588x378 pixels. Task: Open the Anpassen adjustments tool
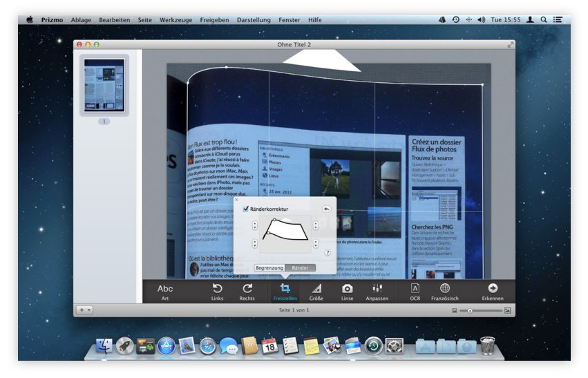(377, 290)
